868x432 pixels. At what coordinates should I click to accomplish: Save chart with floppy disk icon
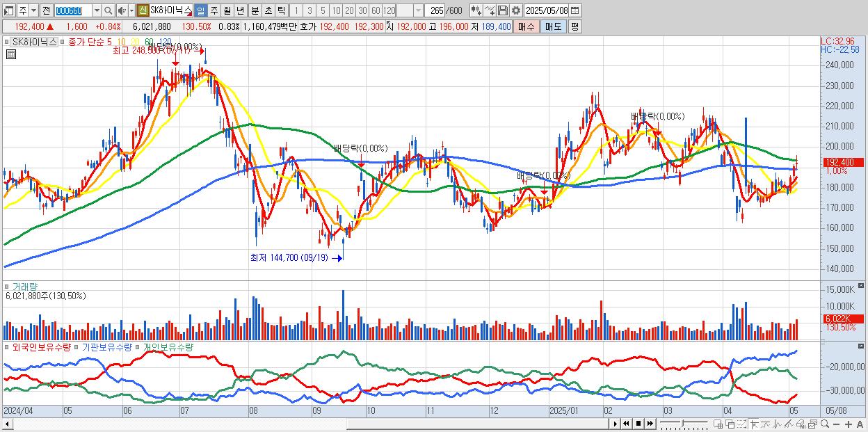click(503, 10)
